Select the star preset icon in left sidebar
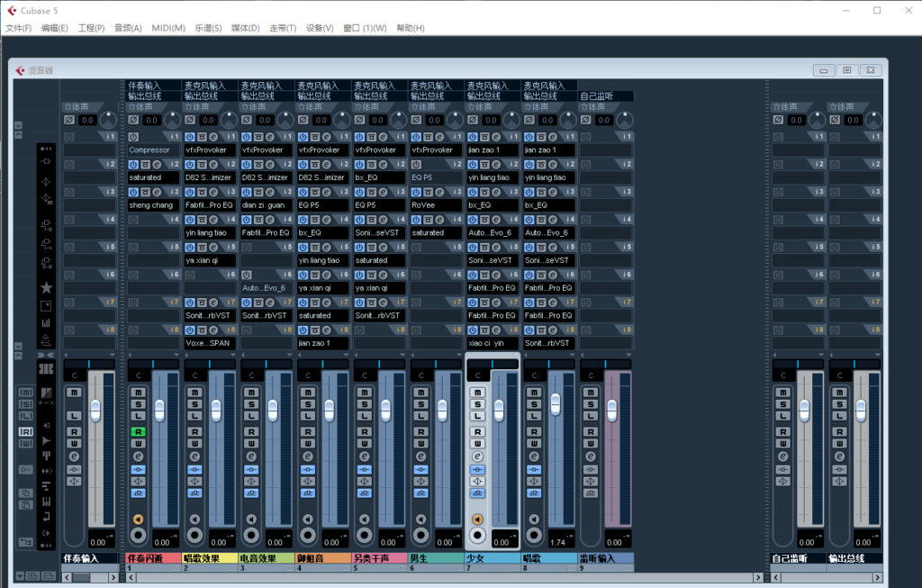922x588 pixels. pyautogui.click(x=46, y=288)
